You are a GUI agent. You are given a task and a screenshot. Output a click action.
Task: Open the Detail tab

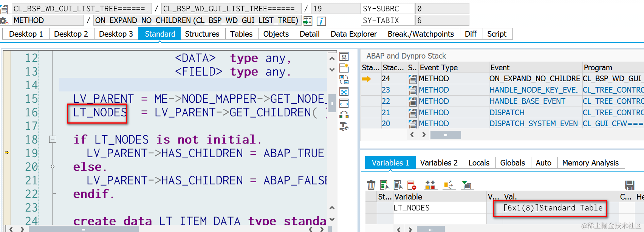[x=310, y=34]
